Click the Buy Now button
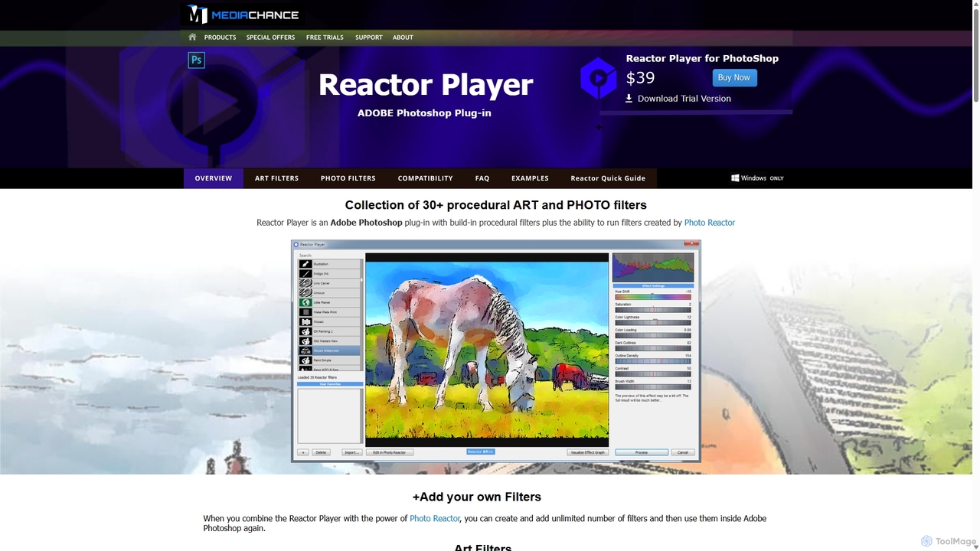 pyautogui.click(x=734, y=78)
